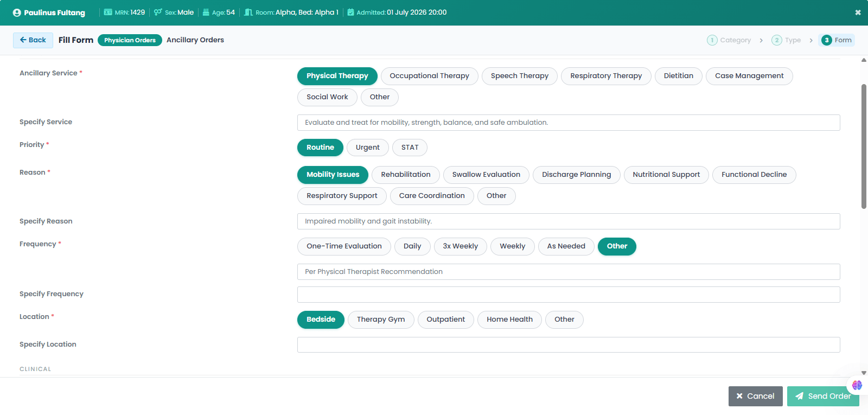Viewport: 868px width, 415px height.
Task: Select Social Work service
Action: [327, 97]
